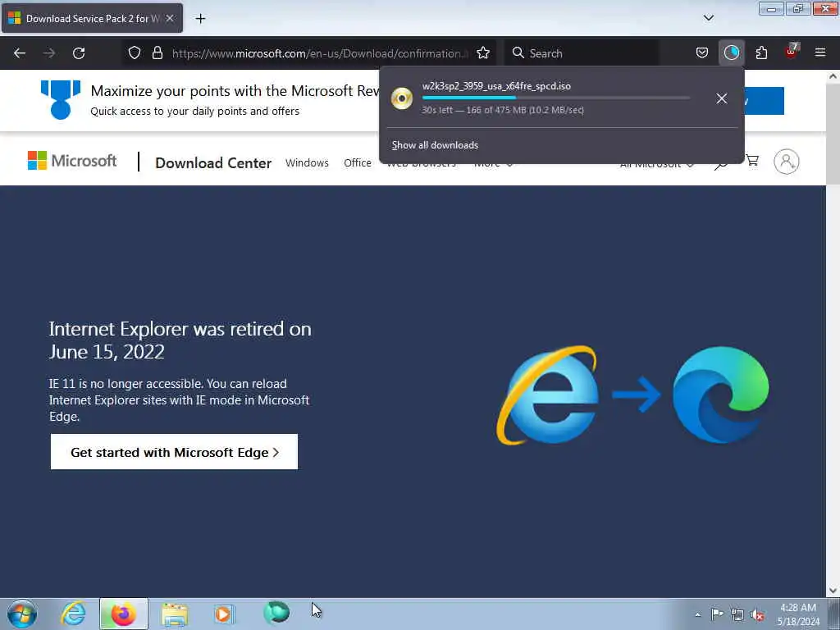
Task: Click the Microsoft Edge logo image
Action: [x=720, y=395]
